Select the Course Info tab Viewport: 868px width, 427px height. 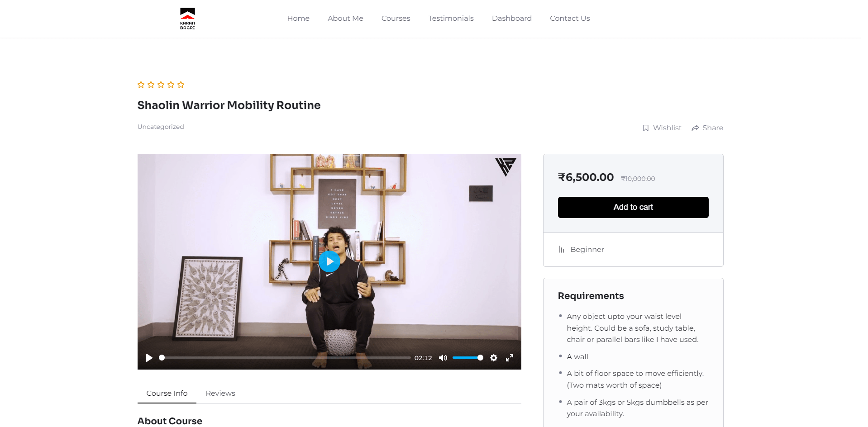tap(167, 393)
